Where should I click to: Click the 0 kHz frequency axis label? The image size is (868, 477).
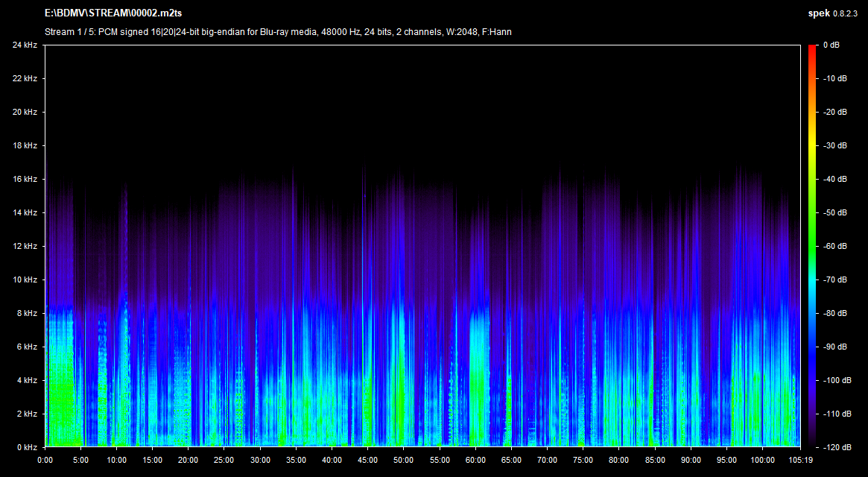pyautogui.click(x=27, y=447)
